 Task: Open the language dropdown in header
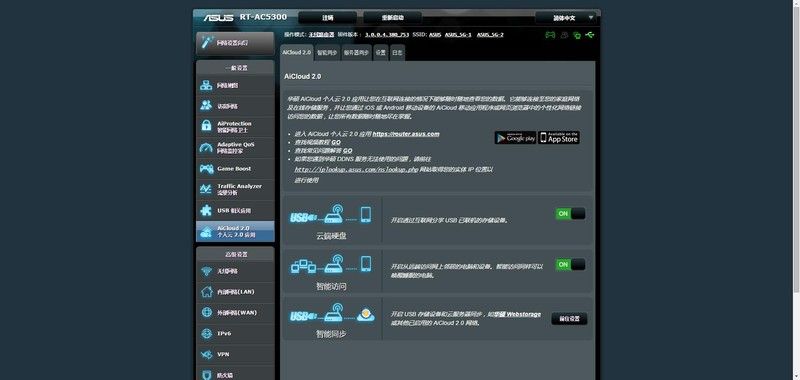(x=565, y=18)
